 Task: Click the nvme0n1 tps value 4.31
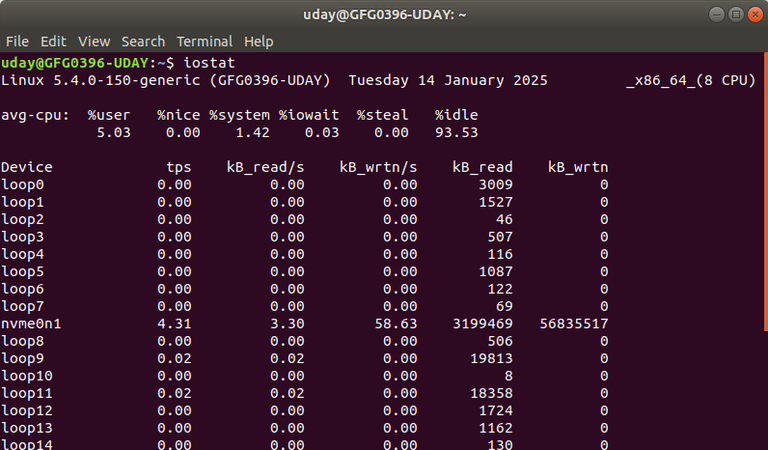click(174, 324)
